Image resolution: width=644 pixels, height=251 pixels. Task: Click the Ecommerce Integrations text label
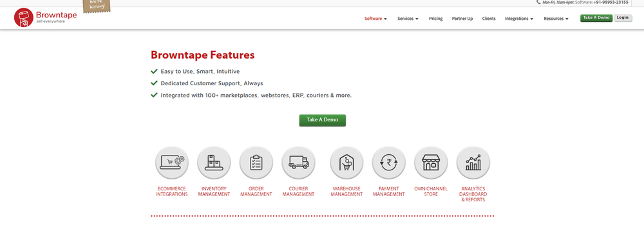point(172,192)
